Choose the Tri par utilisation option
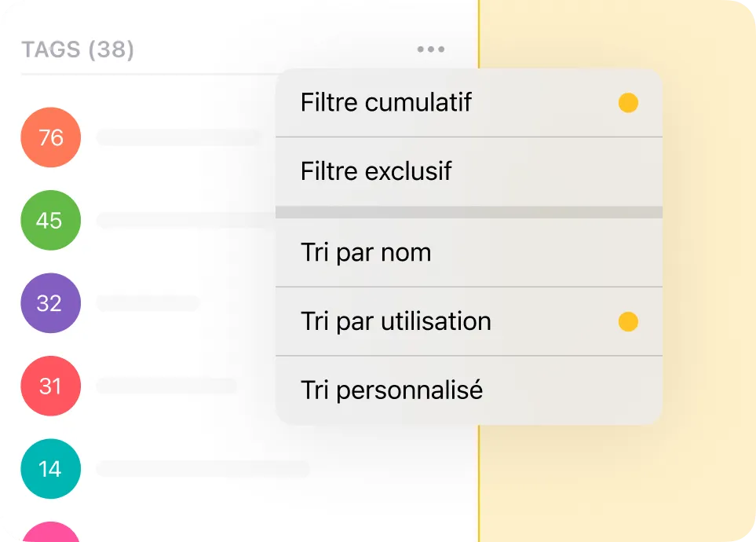This screenshot has width=756, height=542. [x=396, y=321]
